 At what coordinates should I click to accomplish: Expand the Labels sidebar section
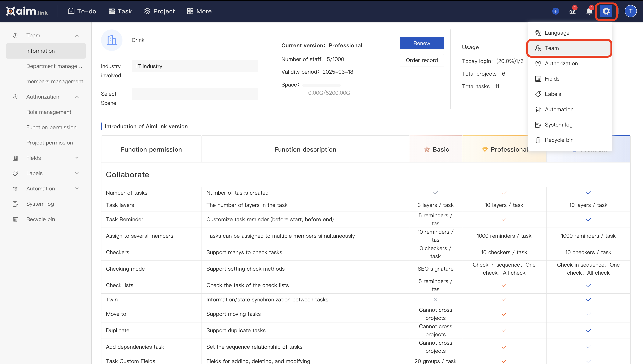point(77,173)
